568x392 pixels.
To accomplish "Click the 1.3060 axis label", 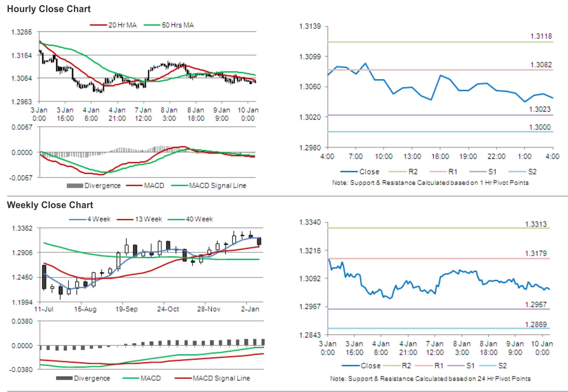I will pyautogui.click(x=310, y=87).
